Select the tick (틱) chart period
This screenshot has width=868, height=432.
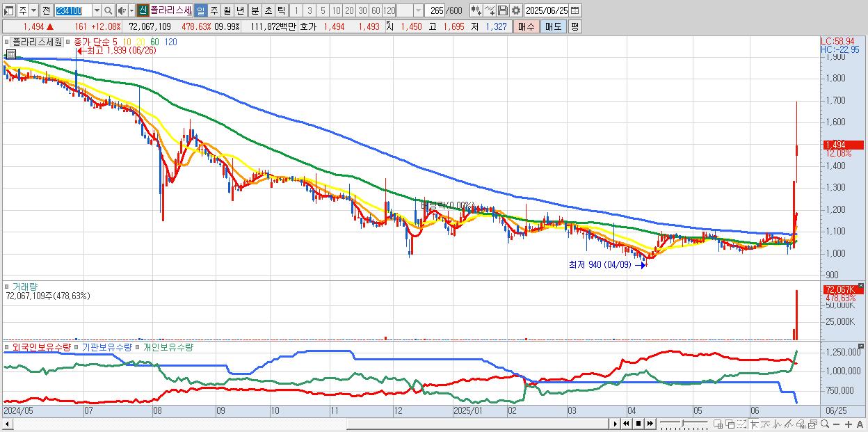[x=281, y=10]
